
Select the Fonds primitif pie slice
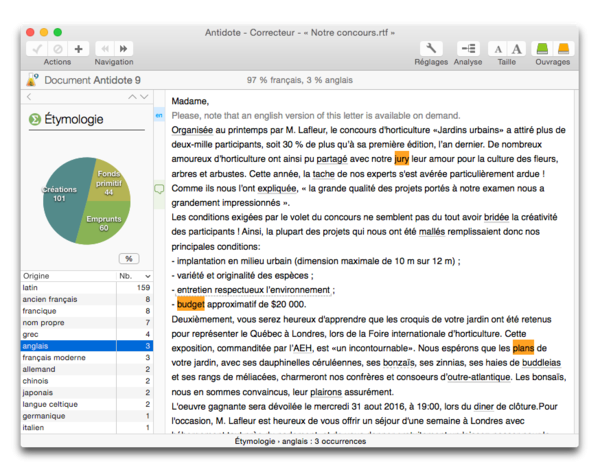click(x=108, y=181)
